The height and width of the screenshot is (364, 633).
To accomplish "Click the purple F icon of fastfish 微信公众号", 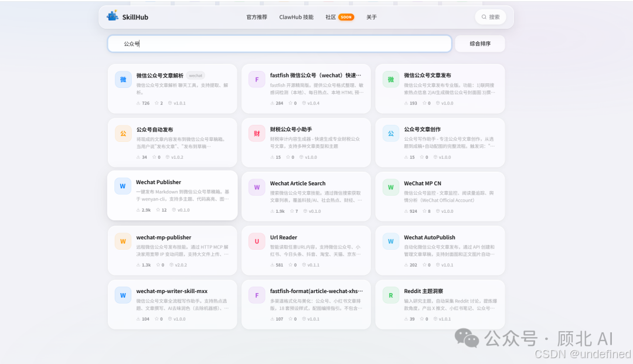I will [x=257, y=80].
